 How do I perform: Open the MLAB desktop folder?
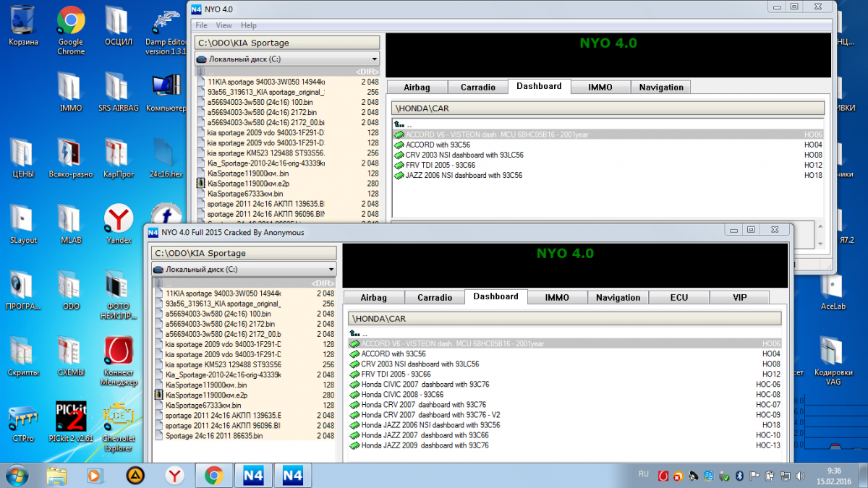71,224
